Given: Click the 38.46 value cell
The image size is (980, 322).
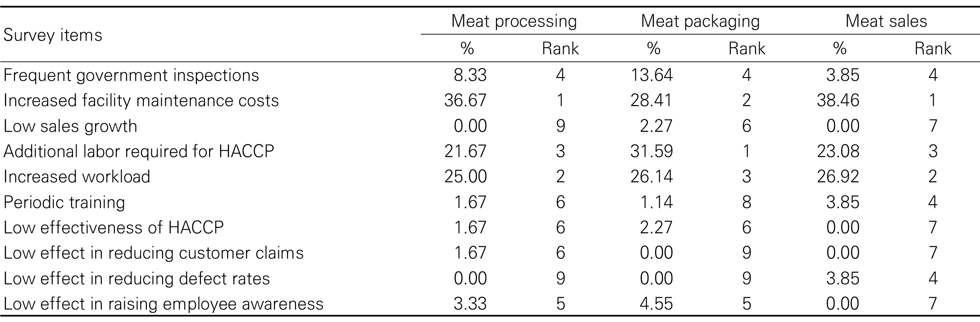Looking at the screenshot, I should [838, 101].
